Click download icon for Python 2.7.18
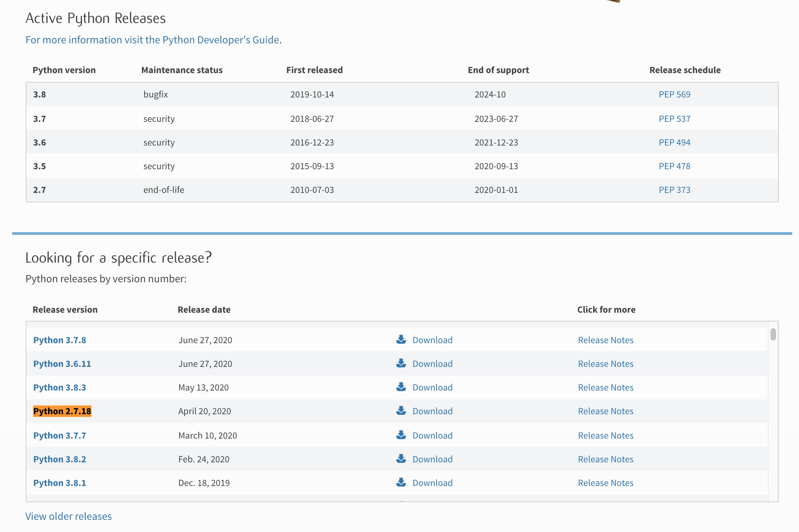Screen dimensions: 799x532 point(401,411)
